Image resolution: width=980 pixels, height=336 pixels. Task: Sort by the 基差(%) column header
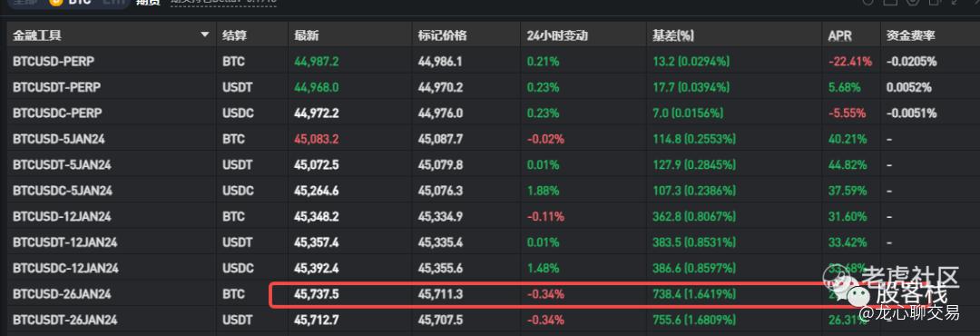pos(673,35)
